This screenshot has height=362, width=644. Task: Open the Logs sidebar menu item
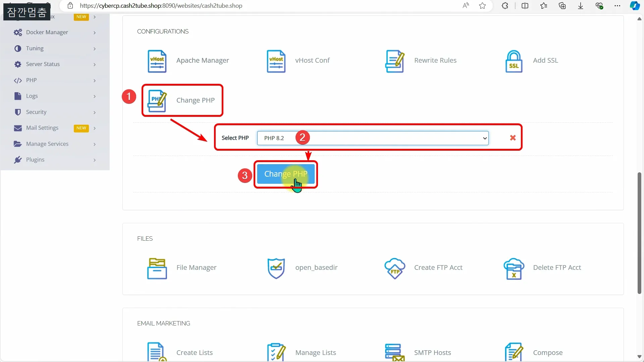[x=32, y=96]
